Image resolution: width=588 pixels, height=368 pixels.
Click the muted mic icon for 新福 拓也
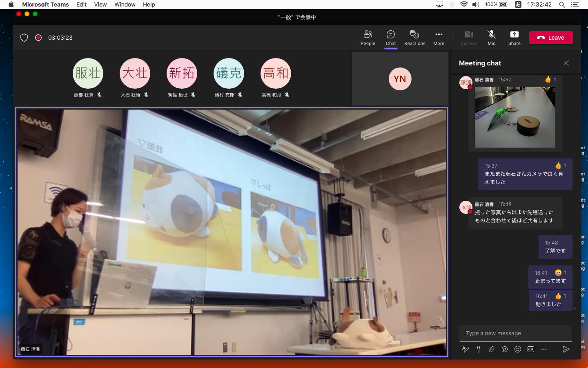pyautogui.click(x=193, y=95)
